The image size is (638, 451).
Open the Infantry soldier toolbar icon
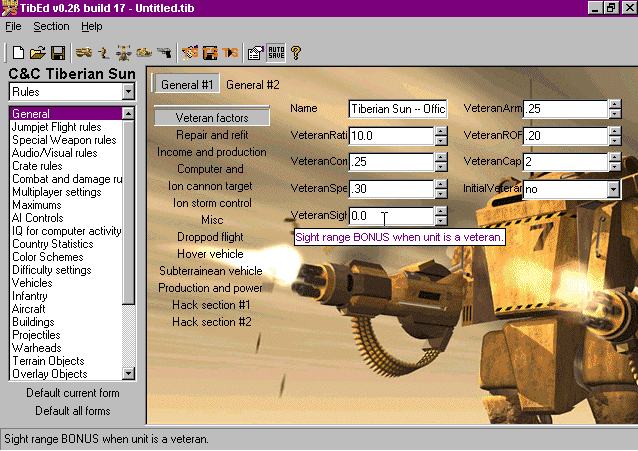[x=104, y=53]
